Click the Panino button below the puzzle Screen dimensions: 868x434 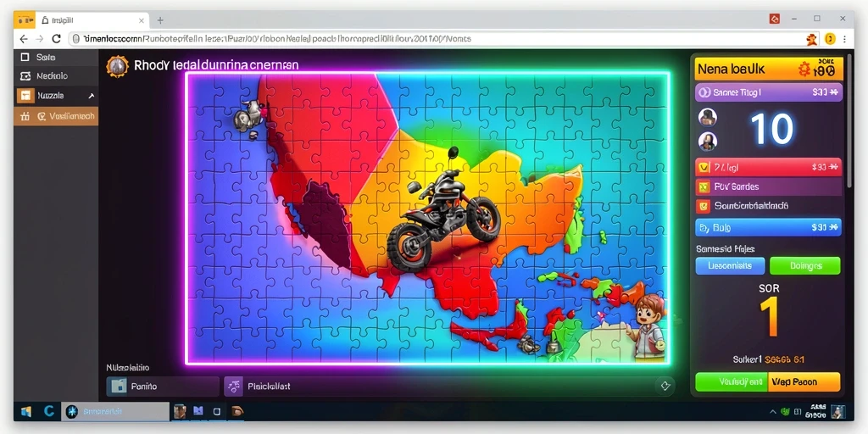(163, 387)
